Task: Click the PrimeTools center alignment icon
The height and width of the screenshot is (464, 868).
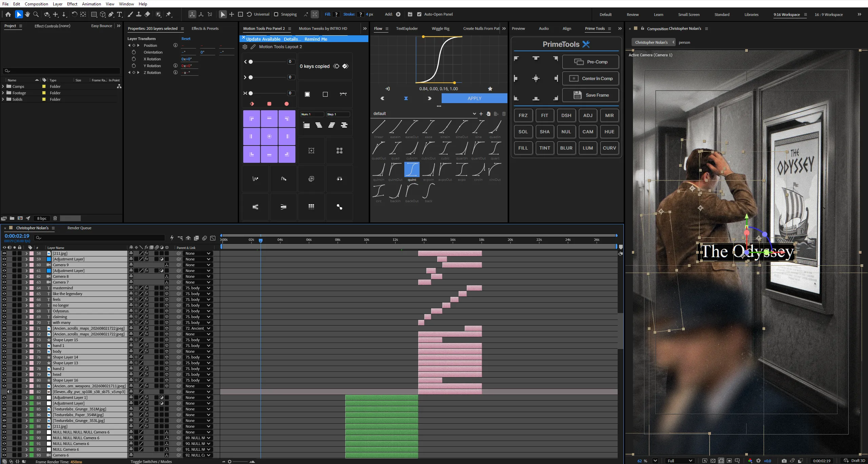Action: 536,79
